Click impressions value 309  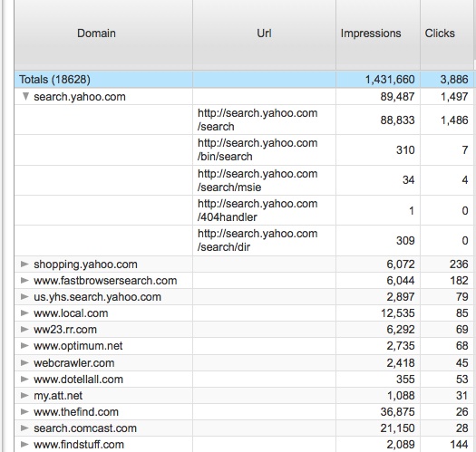405,241
